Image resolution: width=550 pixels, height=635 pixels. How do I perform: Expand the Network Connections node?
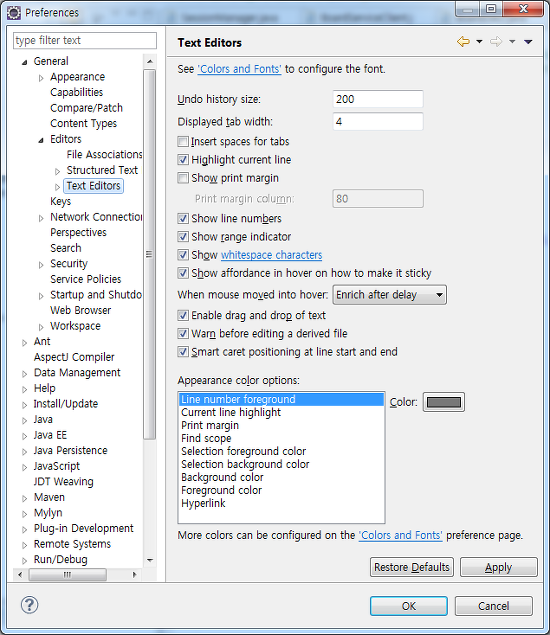41,218
